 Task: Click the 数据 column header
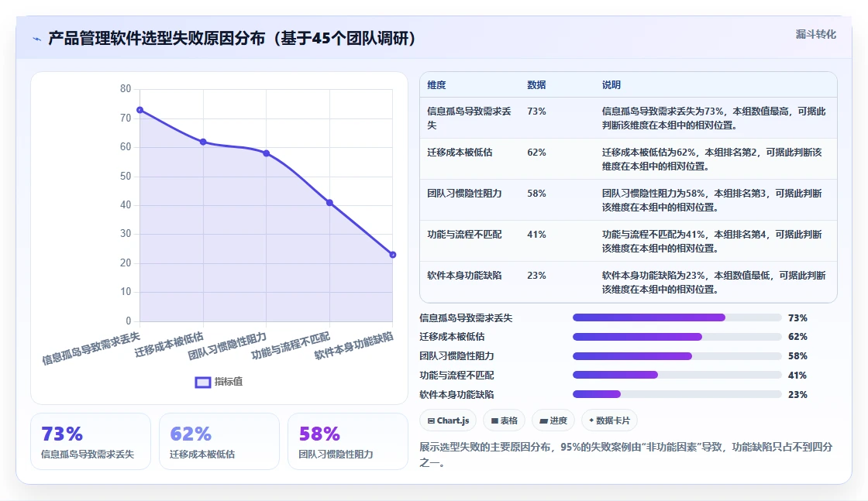coord(536,85)
